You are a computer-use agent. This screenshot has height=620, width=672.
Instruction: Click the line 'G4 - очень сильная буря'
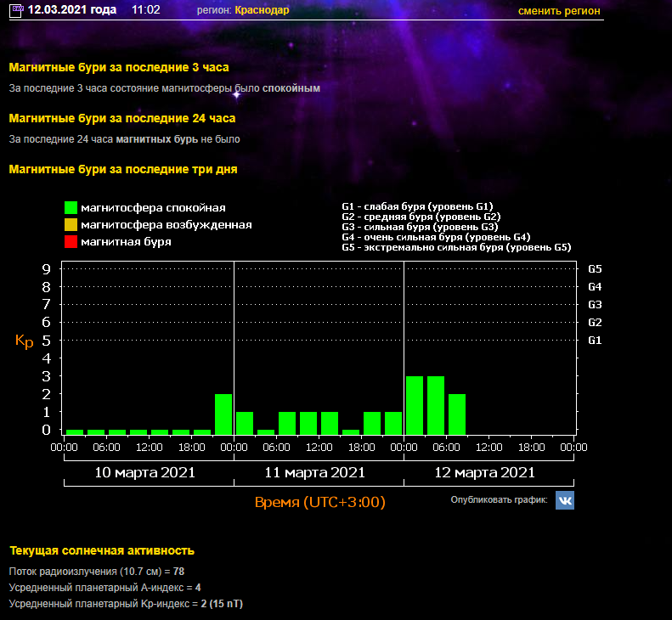[x=437, y=237]
